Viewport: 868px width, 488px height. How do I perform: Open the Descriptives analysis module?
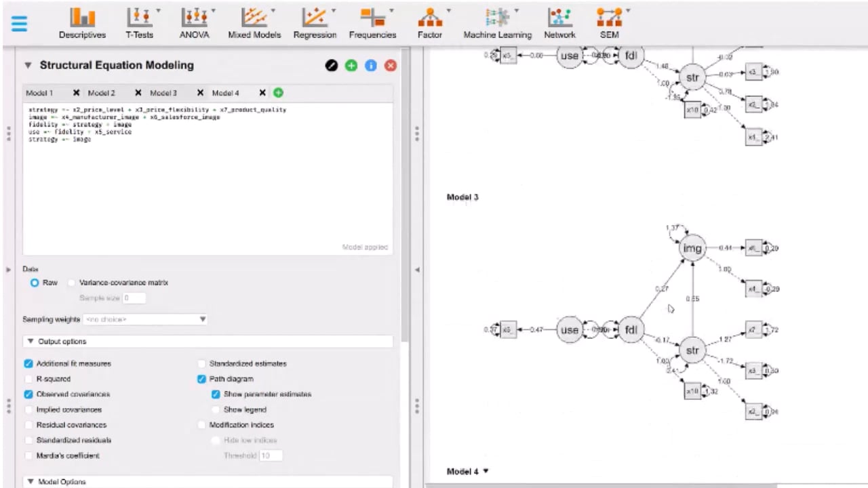(x=82, y=23)
